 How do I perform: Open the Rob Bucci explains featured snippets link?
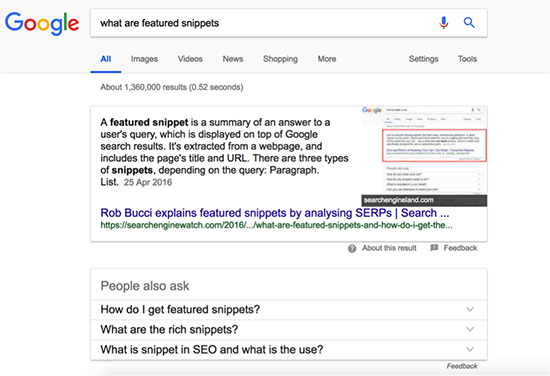coord(275,213)
